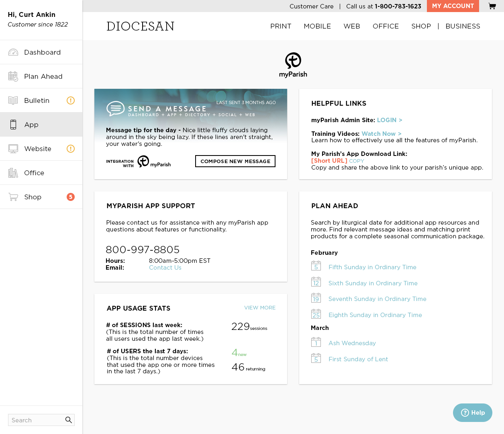Click the magnifier icon in the search box
Screen dimensions: 504x434
pyautogui.click(x=69, y=420)
